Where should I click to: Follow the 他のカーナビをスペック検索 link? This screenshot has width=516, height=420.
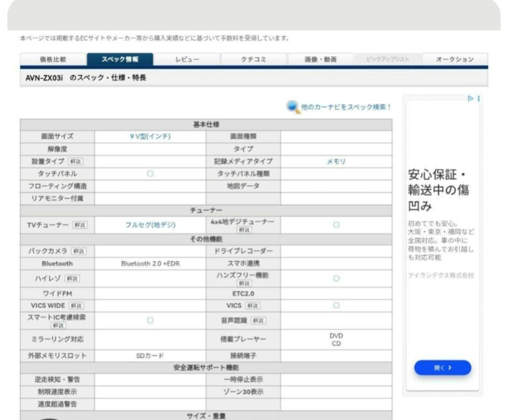coord(345,107)
